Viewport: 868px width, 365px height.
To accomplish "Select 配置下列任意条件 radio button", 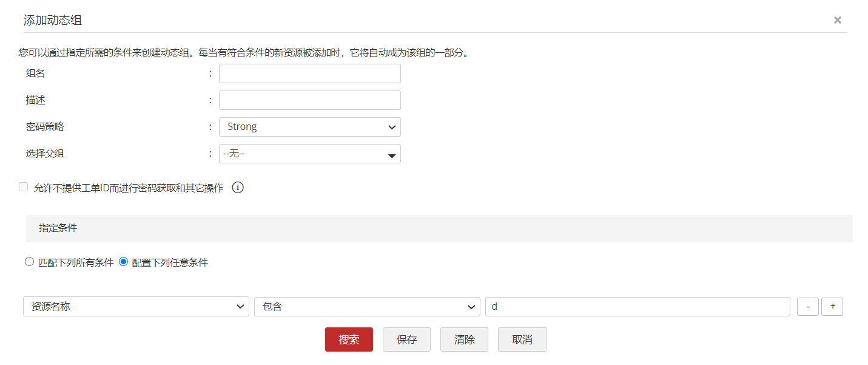I will 124,262.
